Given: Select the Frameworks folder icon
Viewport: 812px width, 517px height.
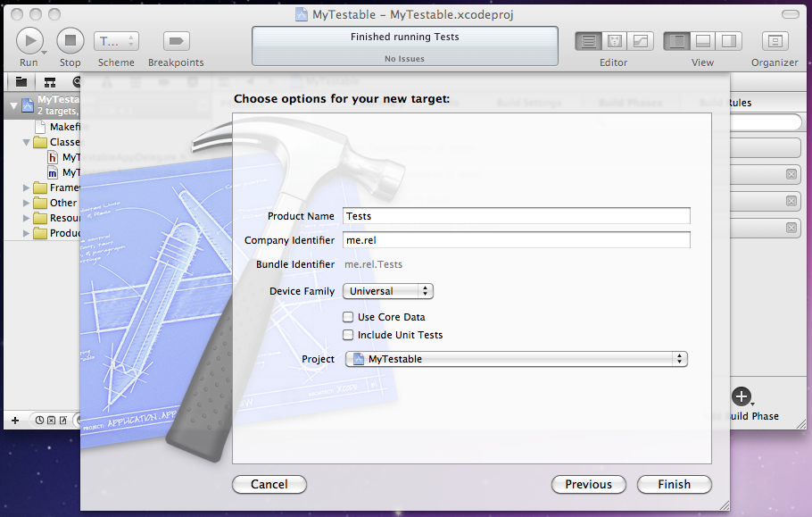Looking at the screenshot, I should 40,188.
